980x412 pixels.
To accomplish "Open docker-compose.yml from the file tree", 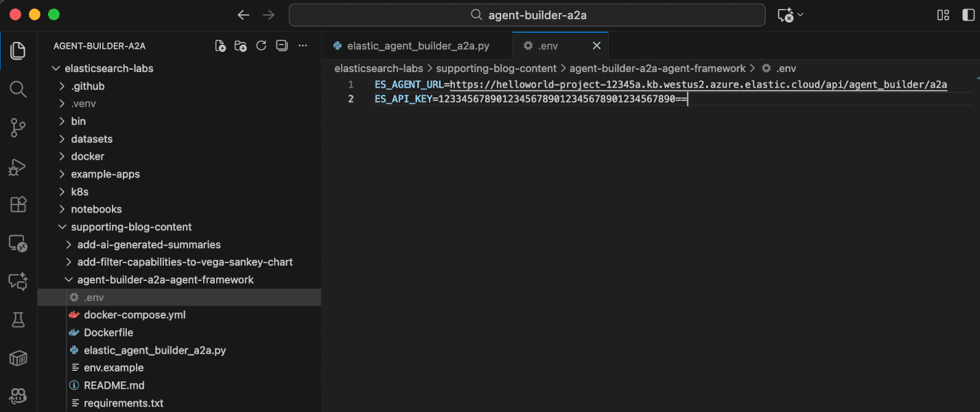I will [135, 315].
